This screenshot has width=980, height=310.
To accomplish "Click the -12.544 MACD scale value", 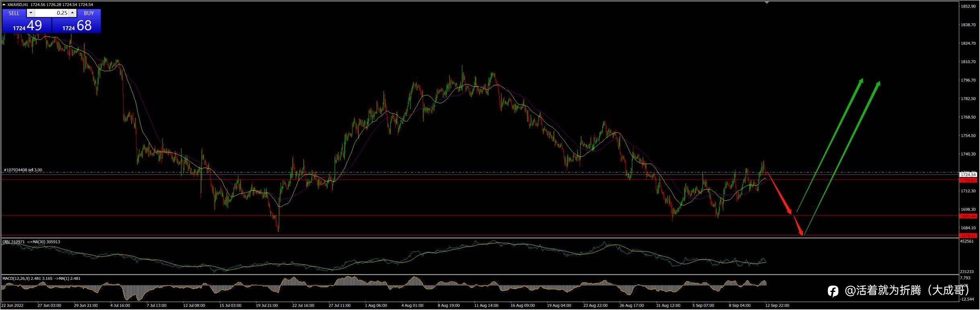I will 966,300.
